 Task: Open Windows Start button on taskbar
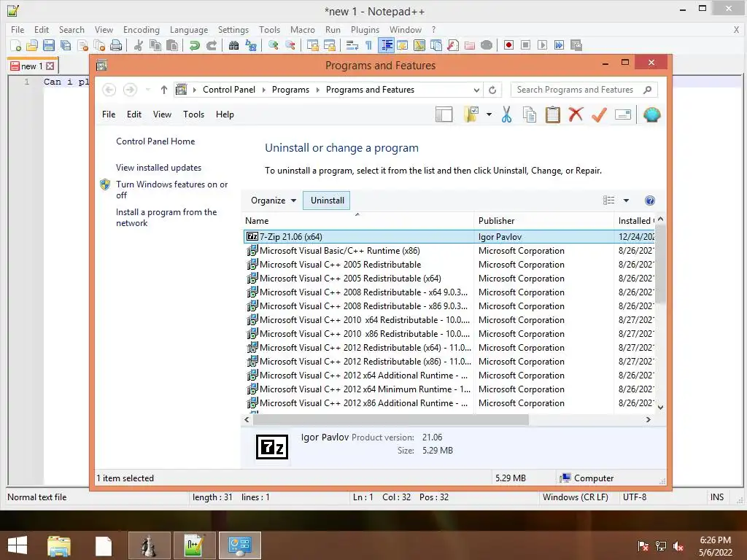18,545
